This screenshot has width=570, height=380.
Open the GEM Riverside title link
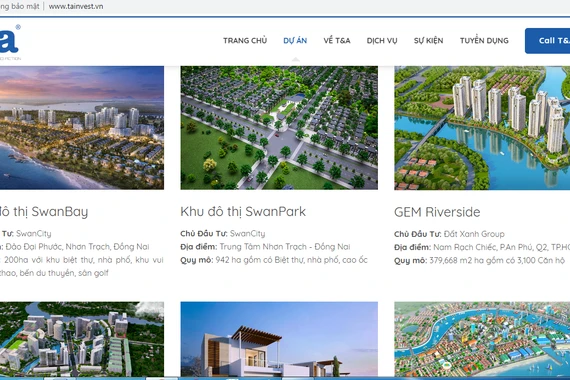[437, 212]
